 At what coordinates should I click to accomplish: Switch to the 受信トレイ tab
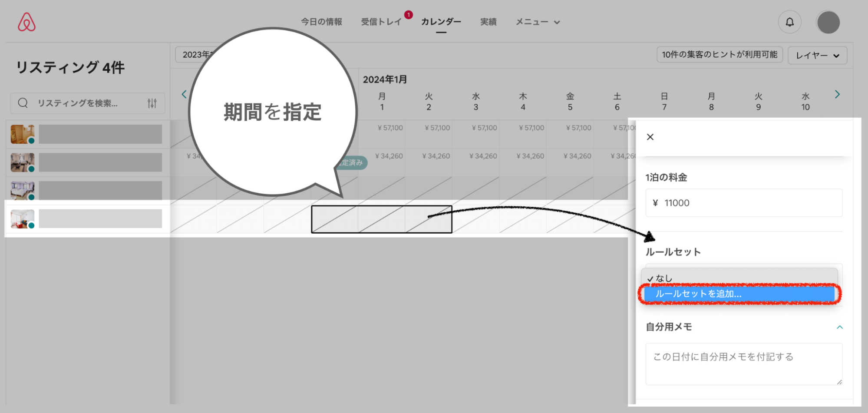(381, 22)
